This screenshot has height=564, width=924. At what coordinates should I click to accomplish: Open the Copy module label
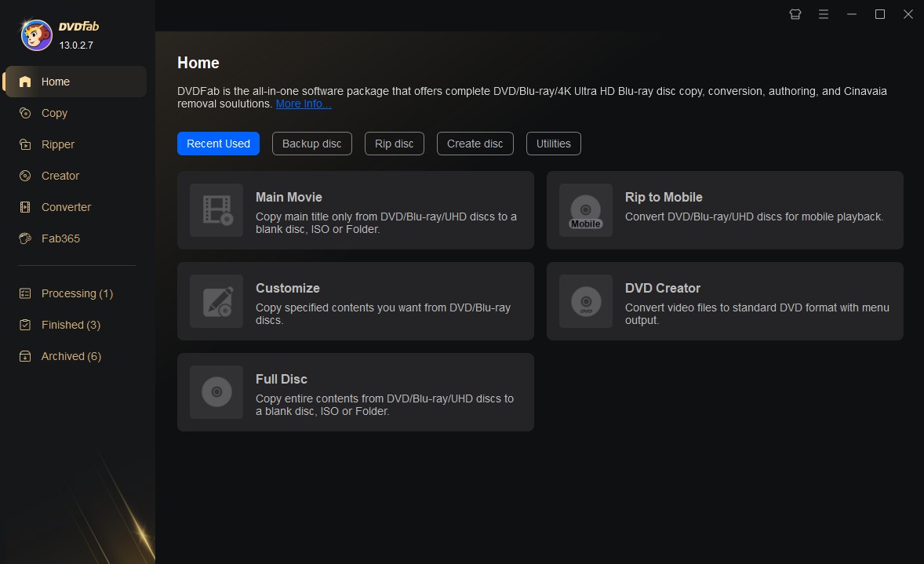coord(54,113)
